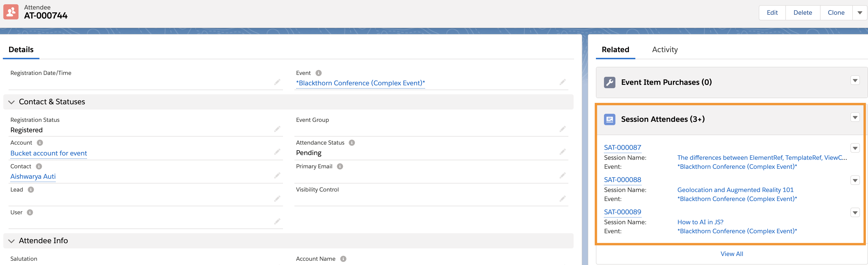Viewport: 868px width, 265px height.
Task: Click the Delete button
Action: [803, 13]
